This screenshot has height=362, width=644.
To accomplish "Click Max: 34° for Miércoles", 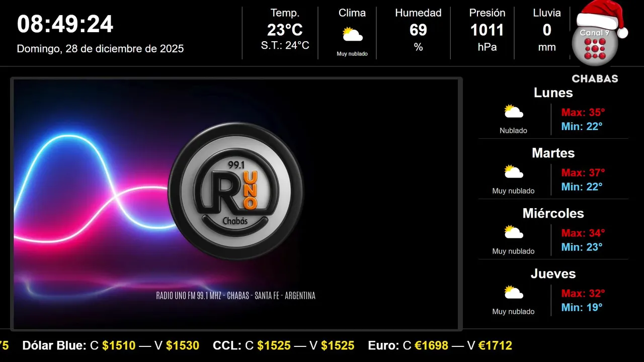I will click(583, 233).
